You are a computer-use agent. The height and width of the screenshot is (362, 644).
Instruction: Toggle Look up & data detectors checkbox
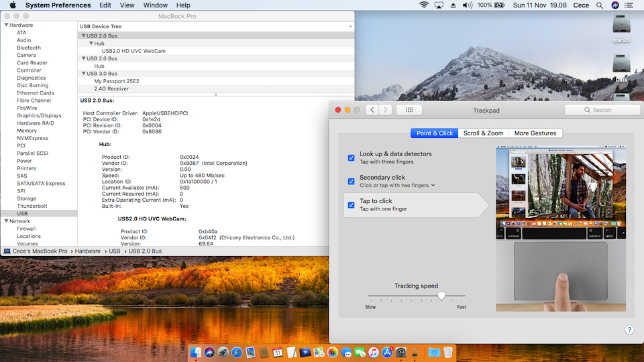click(351, 158)
